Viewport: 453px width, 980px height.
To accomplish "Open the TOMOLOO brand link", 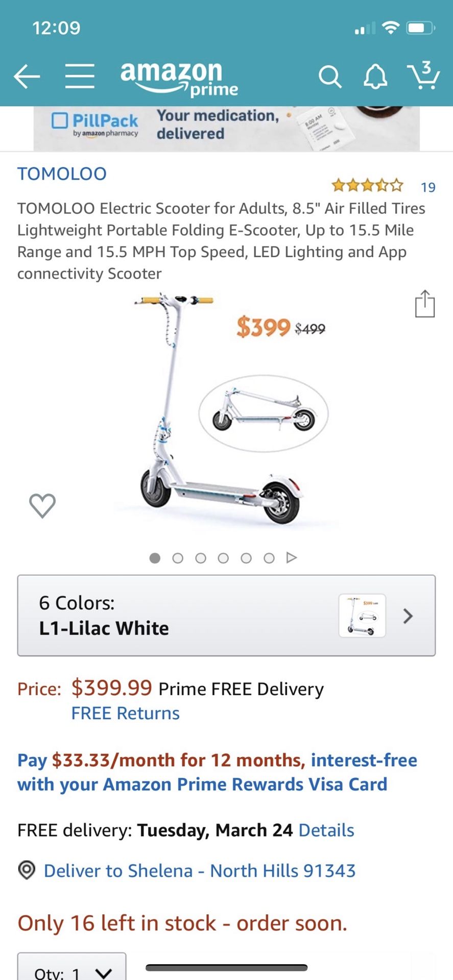I will (62, 174).
